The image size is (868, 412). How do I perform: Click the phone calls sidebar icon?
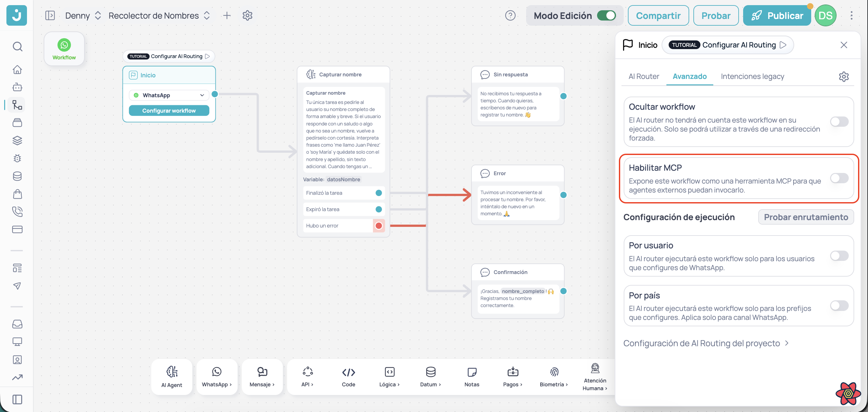18,211
